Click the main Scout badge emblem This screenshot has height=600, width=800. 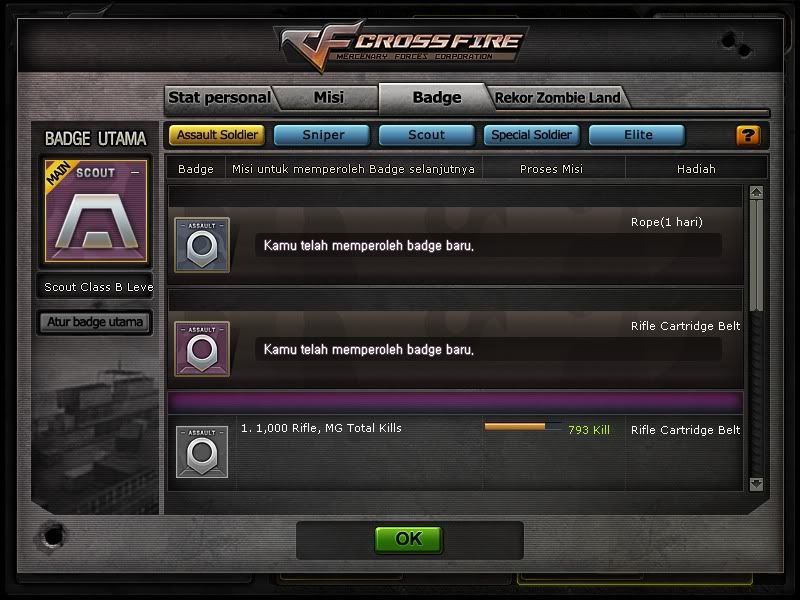pyautogui.click(x=96, y=211)
